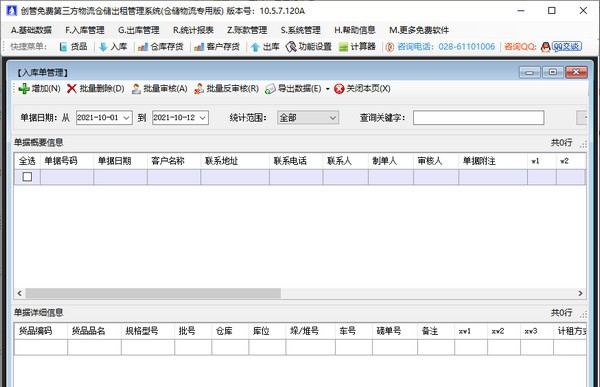The height and width of the screenshot is (387, 600).
Task: Click the QQ penguin icon
Action: click(546, 47)
